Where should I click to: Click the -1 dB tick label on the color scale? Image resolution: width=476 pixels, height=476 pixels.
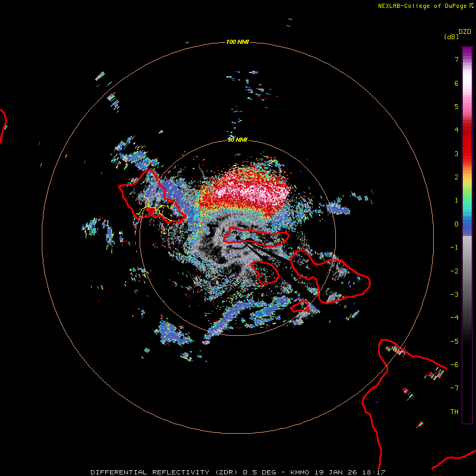[454, 248]
